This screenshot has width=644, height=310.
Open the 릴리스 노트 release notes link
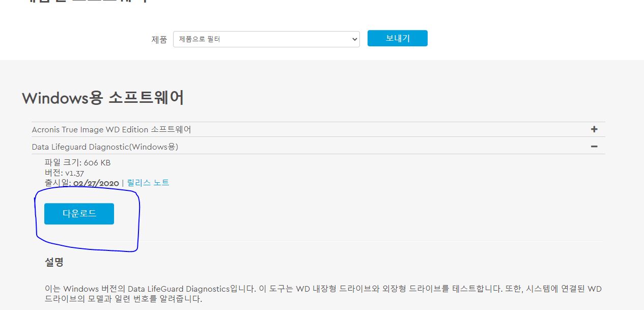[148, 183]
